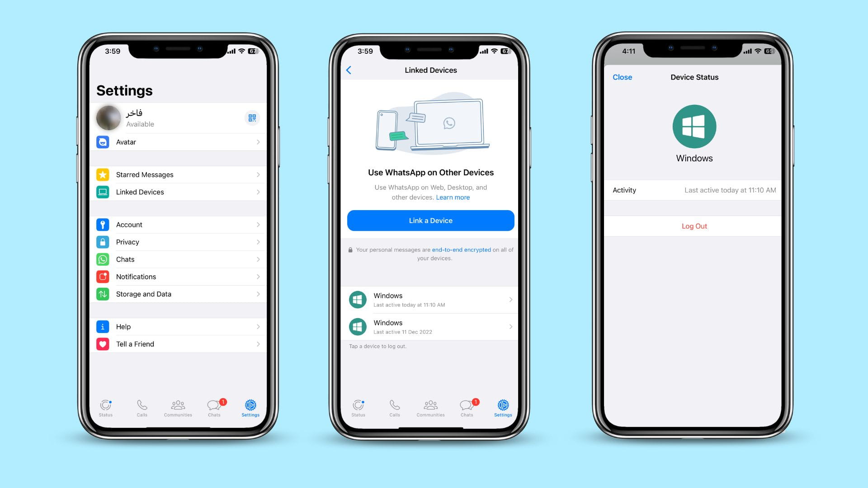Tap the QR code icon in Settings
This screenshot has width=868, height=488.
point(251,118)
